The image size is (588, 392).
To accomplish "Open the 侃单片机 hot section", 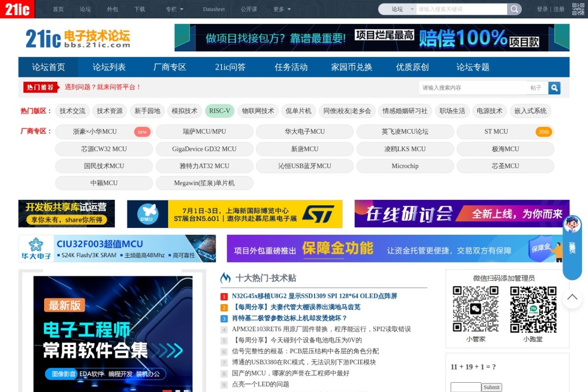I will [299, 111].
